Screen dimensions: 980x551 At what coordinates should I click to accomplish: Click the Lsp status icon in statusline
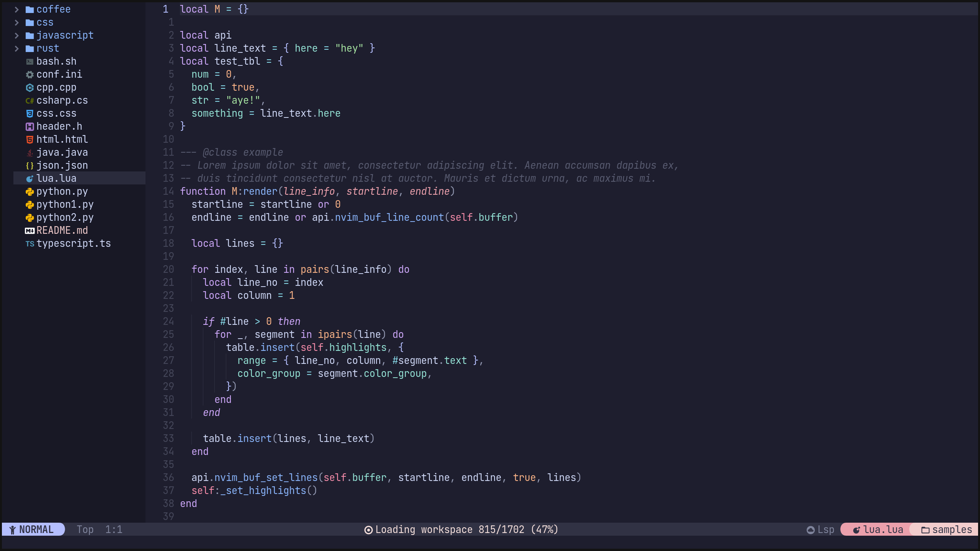pyautogui.click(x=810, y=530)
